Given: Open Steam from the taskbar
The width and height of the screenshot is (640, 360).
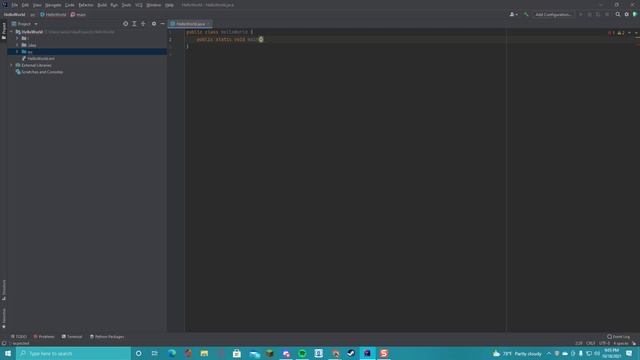Looking at the screenshot, I should pos(351,353).
